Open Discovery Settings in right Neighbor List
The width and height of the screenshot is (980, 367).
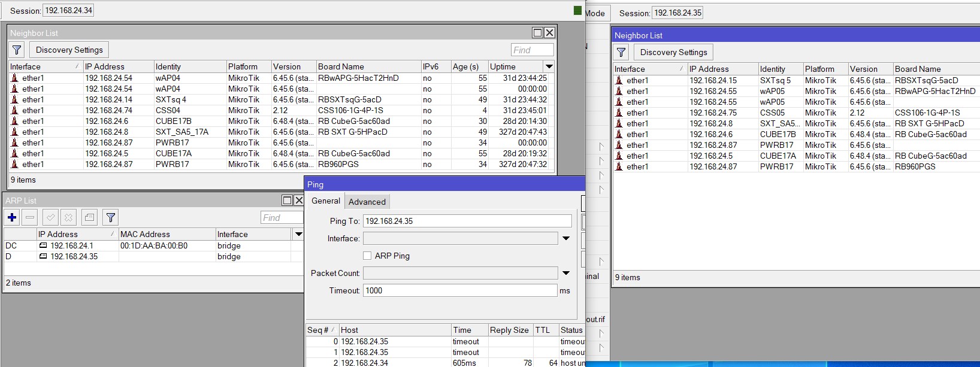click(x=673, y=52)
